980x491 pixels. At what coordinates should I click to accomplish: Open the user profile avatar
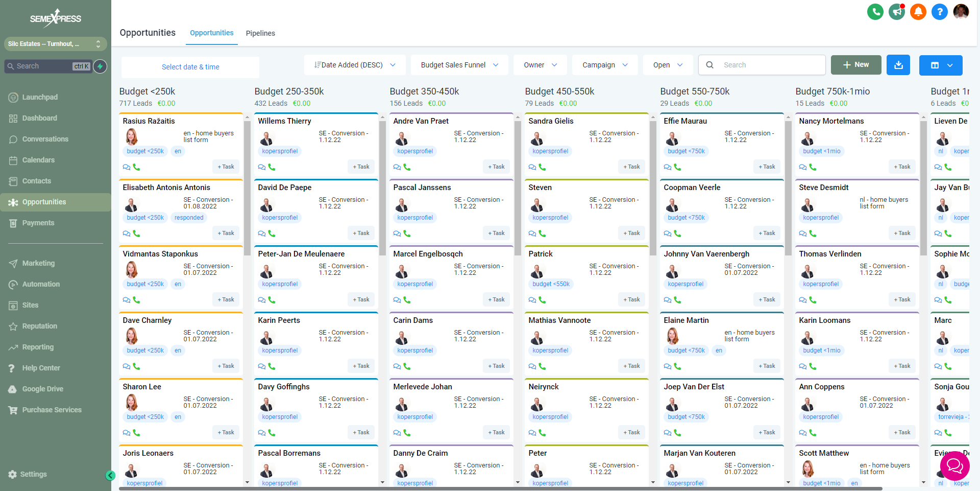click(961, 11)
